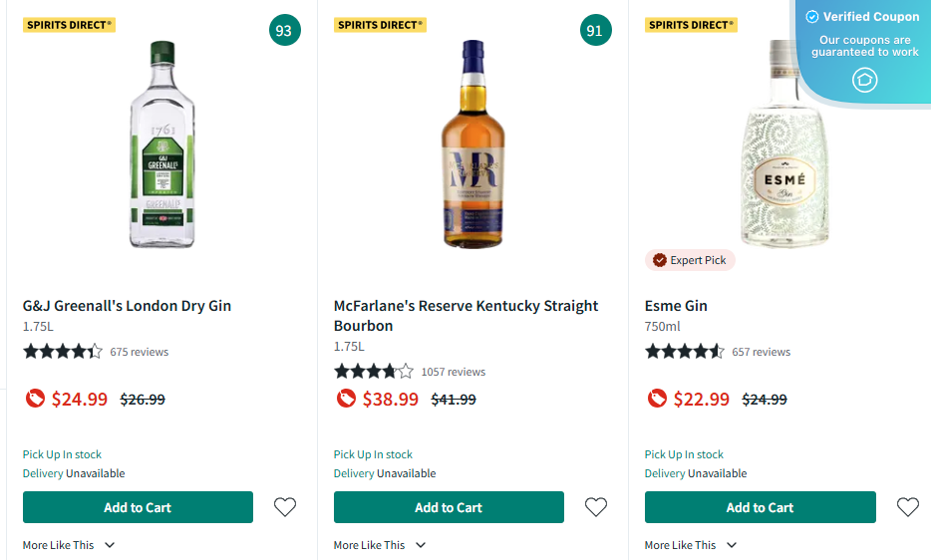This screenshot has height=560, width=931.
Task: Expand More Like This under Esme Gin
Action: [x=691, y=545]
